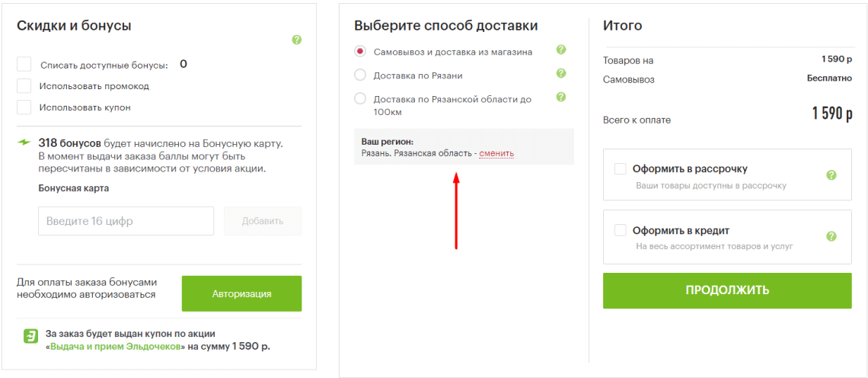Click the Авторизация button
Image resolution: width=868 pixels, height=378 pixels.
point(242,293)
